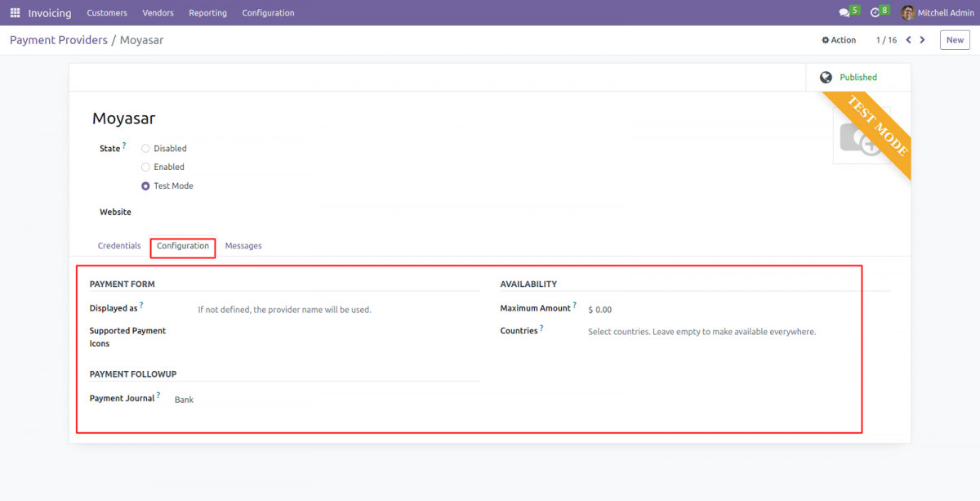The image size is (980, 501).
Task: Switch to the Credentials tab
Action: 119,245
